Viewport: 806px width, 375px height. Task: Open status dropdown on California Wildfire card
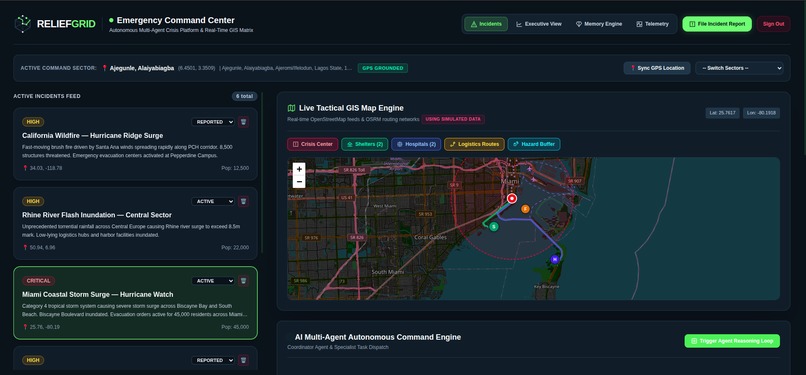pyautogui.click(x=213, y=122)
